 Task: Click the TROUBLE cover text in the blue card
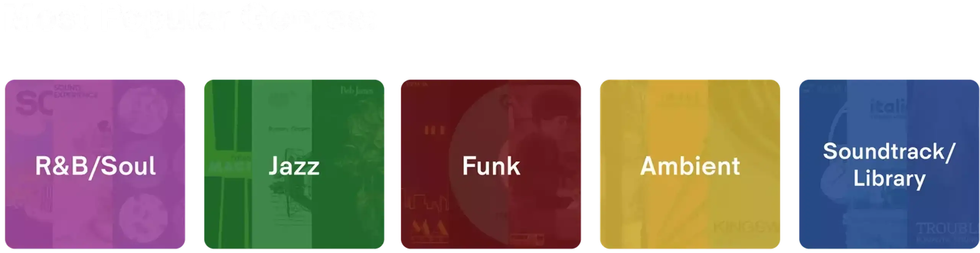click(x=947, y=229)
